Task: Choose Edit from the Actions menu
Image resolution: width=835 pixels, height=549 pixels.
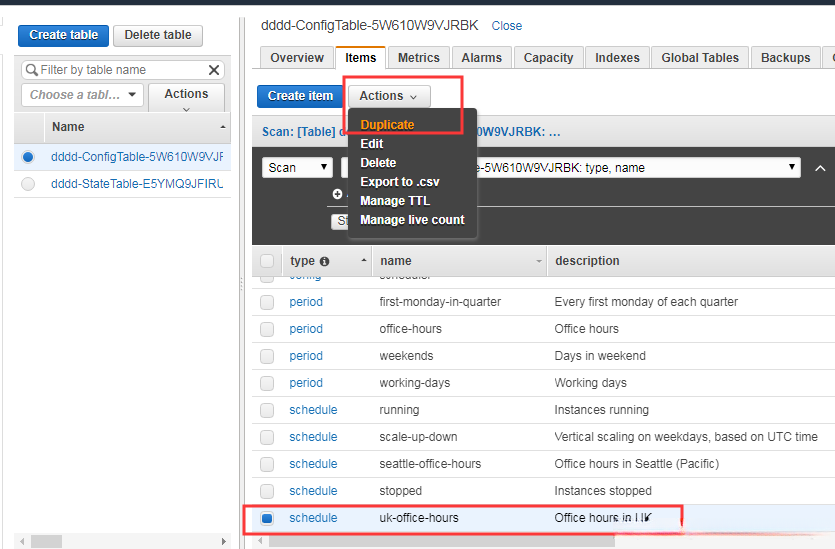Action: click(372, 144)
